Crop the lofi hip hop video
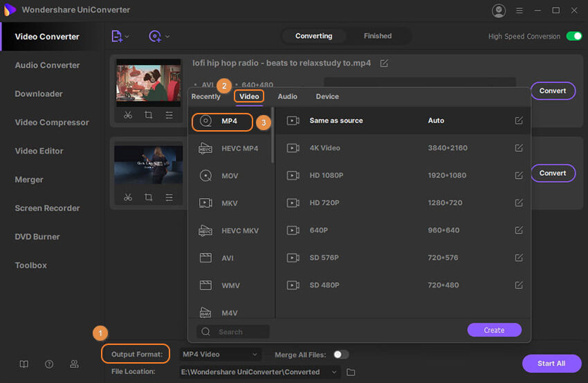 coord(149,115)
